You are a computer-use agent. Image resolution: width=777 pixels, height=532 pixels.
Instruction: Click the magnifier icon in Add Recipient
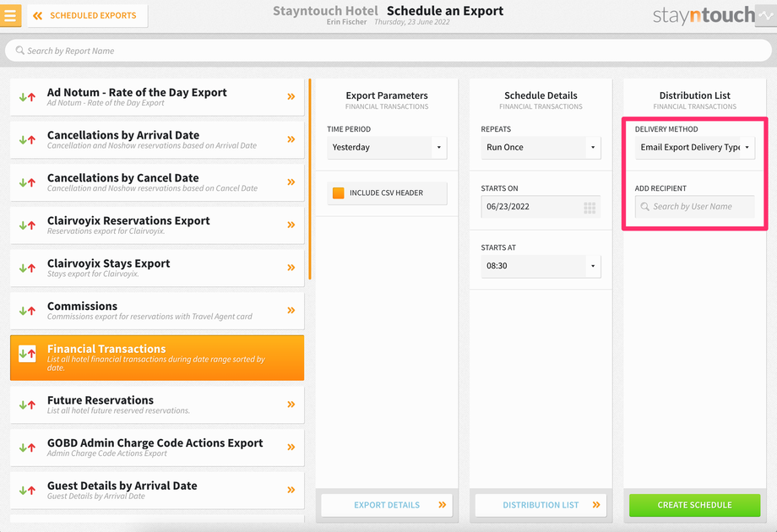point(644,207)
